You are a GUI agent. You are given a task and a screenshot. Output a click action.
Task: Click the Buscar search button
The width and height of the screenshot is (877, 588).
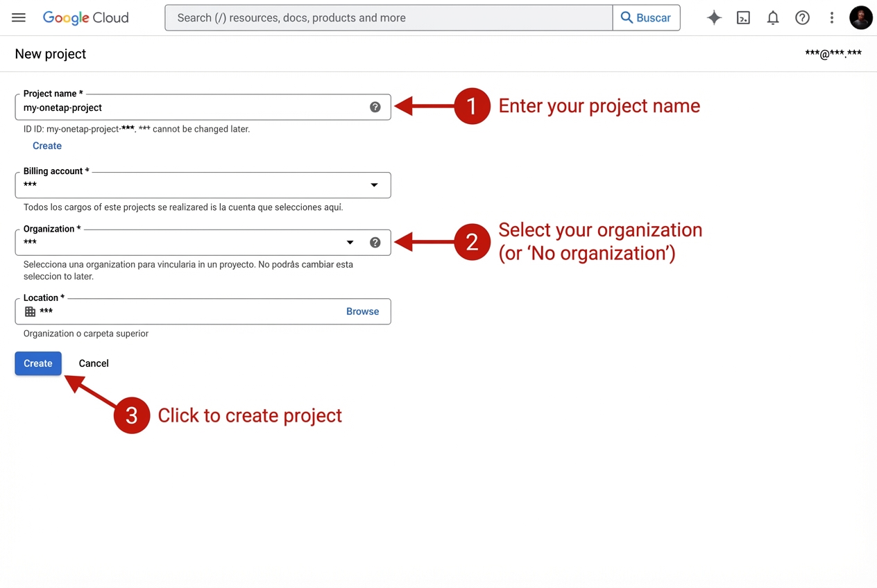click(646, 17)
